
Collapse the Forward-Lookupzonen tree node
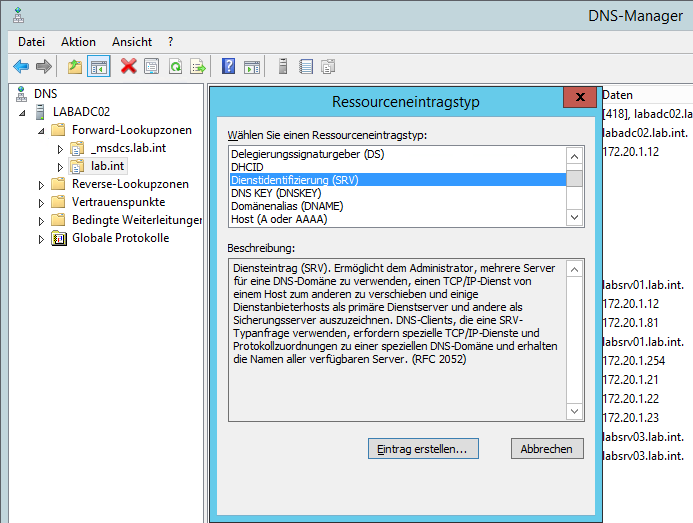[x=41, y=130]
